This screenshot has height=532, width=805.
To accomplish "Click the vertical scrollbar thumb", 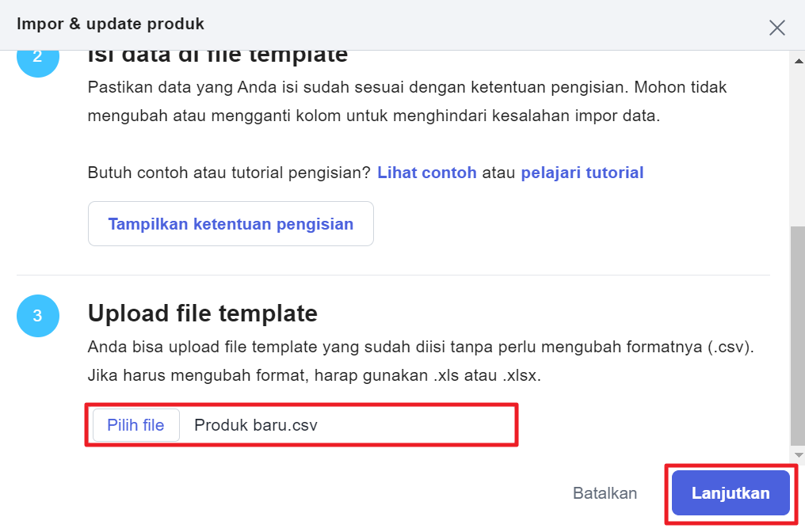I will pos(798,336).
